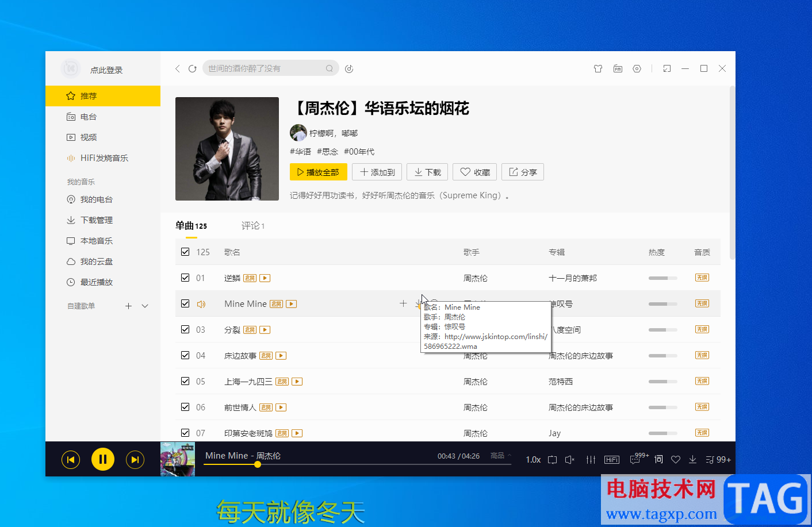The image size is (812, 527).
Task: Uncheck song 06 前世情人
Action: [185, 407]
